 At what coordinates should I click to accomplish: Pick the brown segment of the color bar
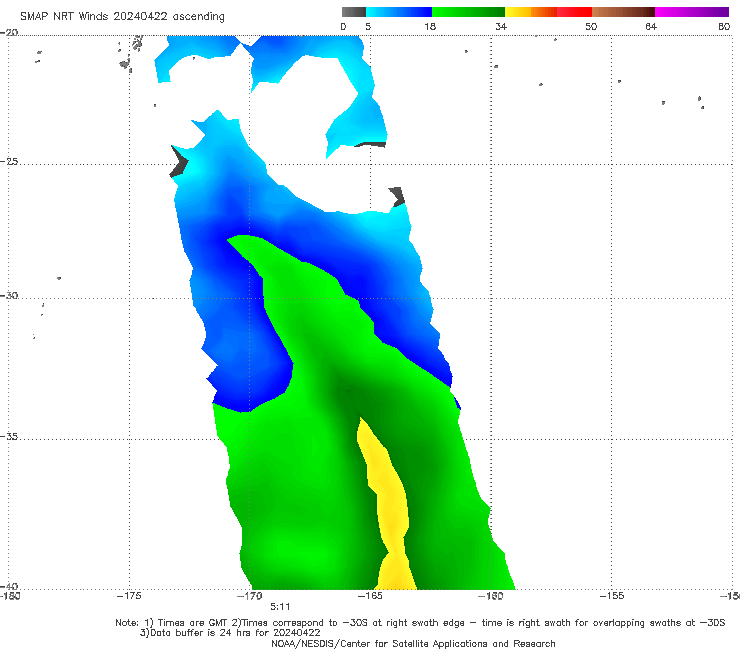(x=623, y=12)
